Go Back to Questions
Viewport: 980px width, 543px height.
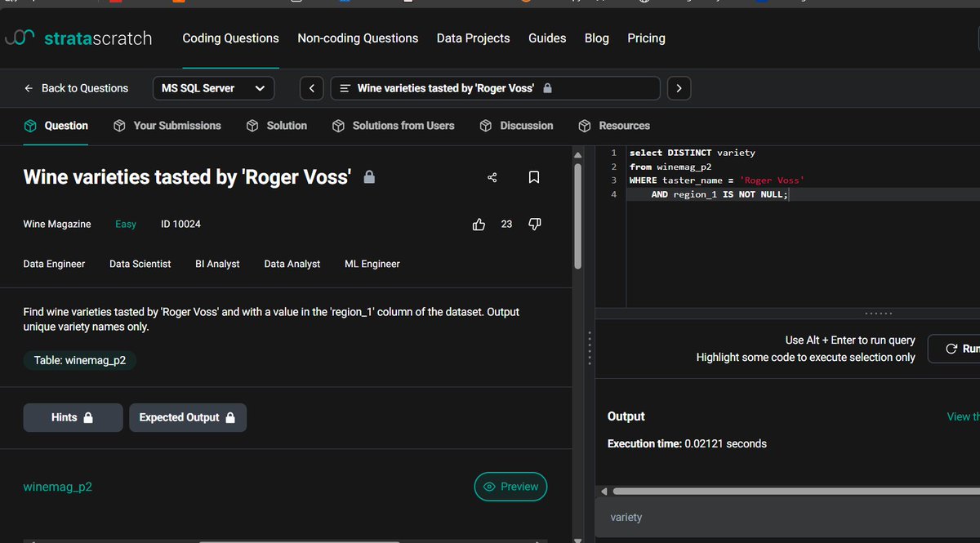[76, 88]
